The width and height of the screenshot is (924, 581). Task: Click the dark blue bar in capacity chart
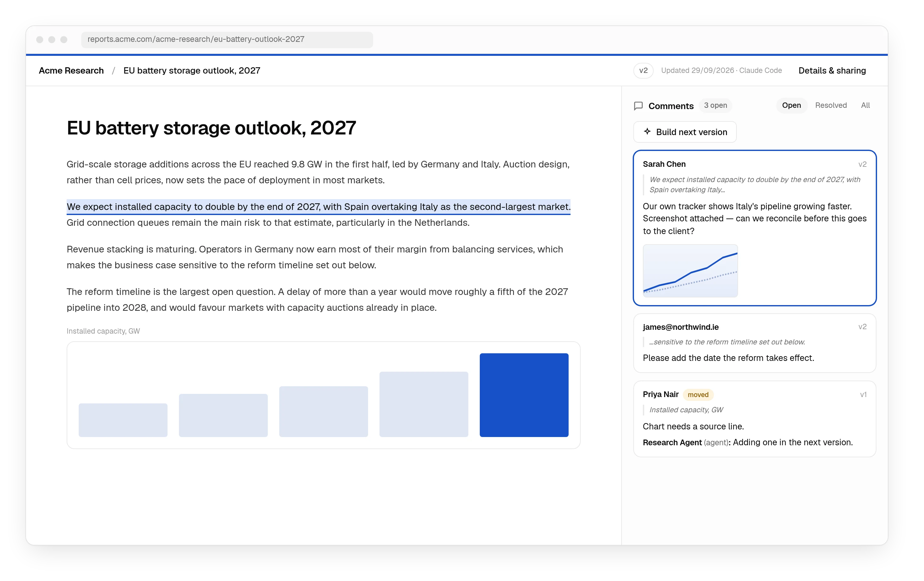pyautogui.click(x=524, y=395)
